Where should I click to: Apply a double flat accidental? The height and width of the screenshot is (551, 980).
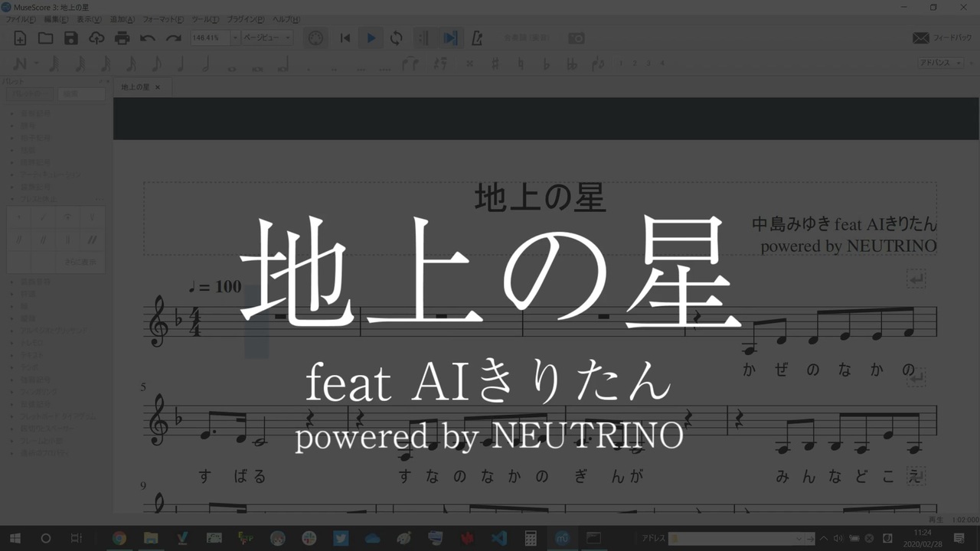(x=571, y=64)
